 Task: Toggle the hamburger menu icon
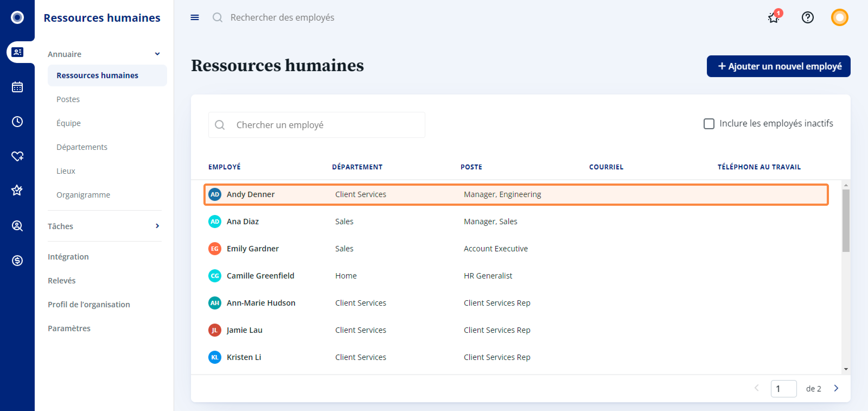[x=195, y=18]
